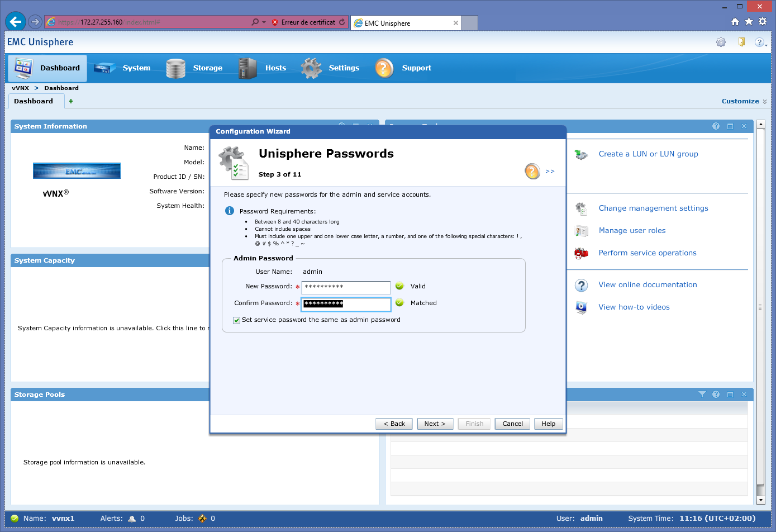
Task: Switch to the Dashboard main nav item
Action: 47,68
